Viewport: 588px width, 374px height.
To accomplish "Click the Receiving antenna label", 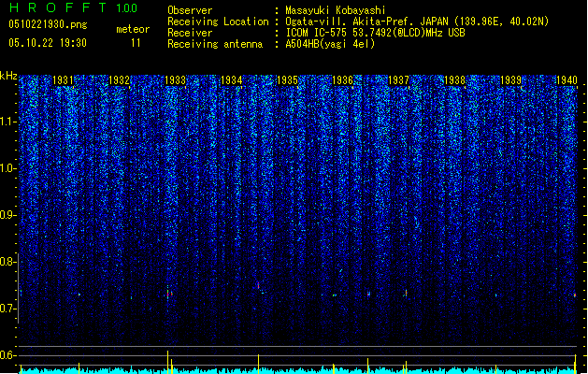I will (x=215, y=44).
